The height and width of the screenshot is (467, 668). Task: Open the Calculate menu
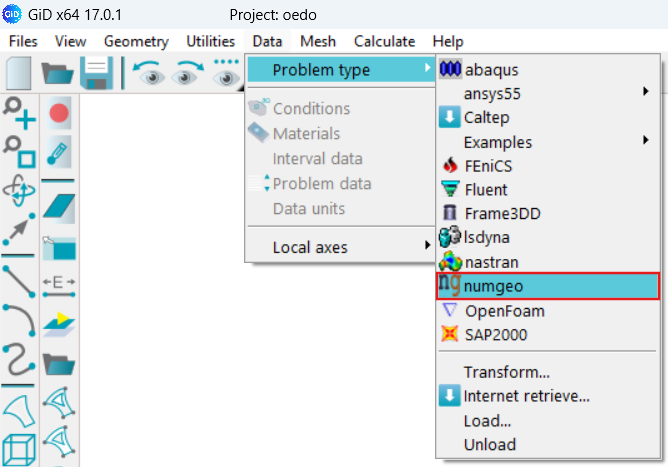click(384, 41)
